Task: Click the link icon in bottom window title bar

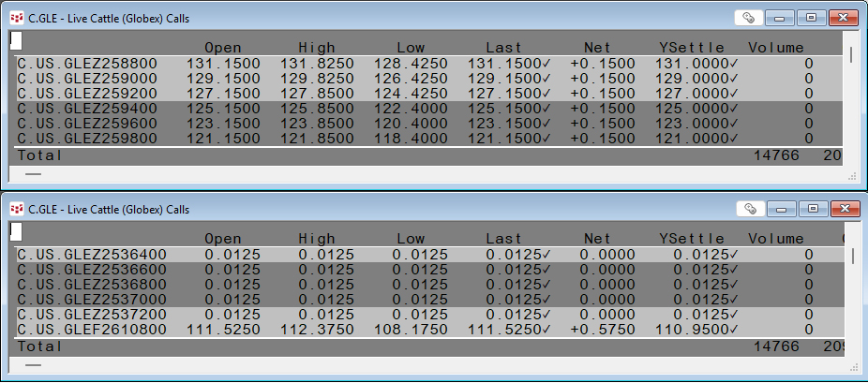Action: tap(749, 209)
